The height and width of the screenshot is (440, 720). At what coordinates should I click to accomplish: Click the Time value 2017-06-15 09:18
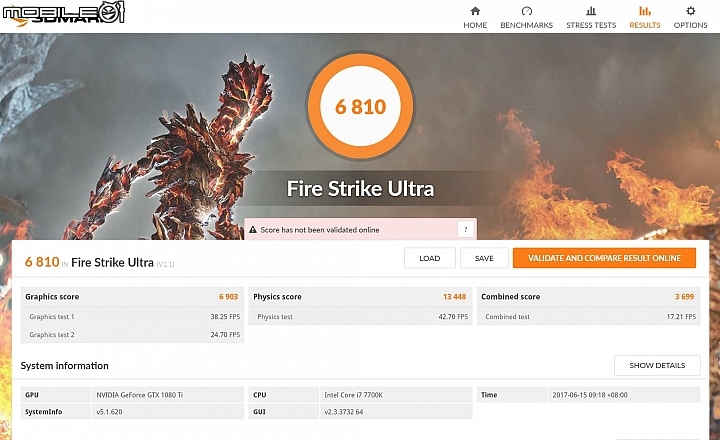(x=590, y=395)
